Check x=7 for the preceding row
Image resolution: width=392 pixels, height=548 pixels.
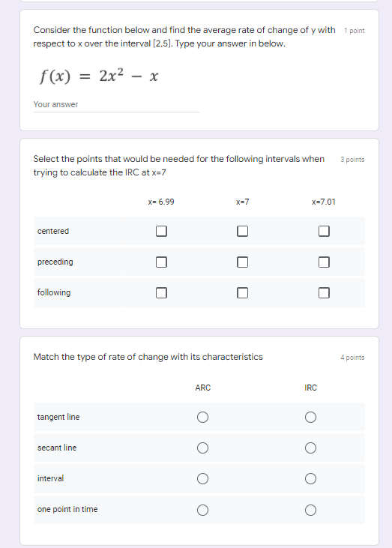242,262
